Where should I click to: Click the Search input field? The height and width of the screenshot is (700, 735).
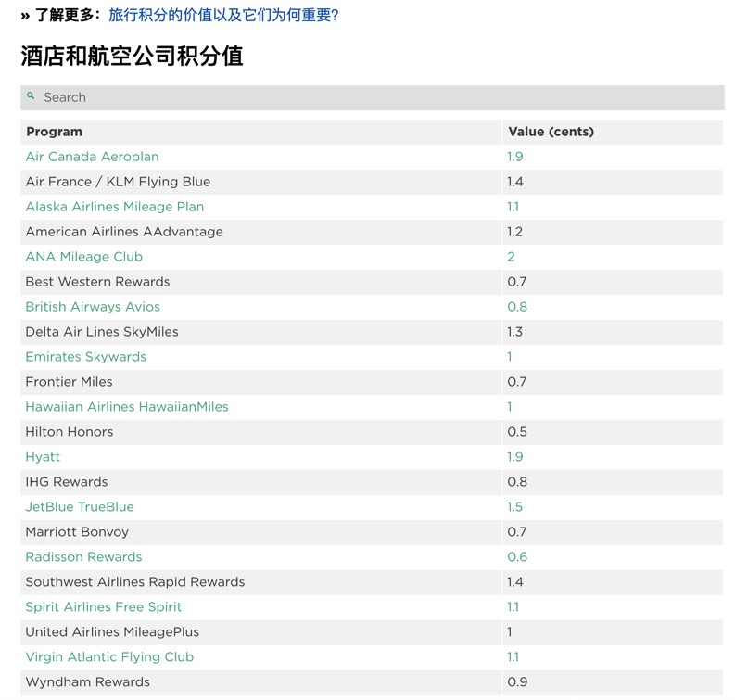tap(371, 97)
